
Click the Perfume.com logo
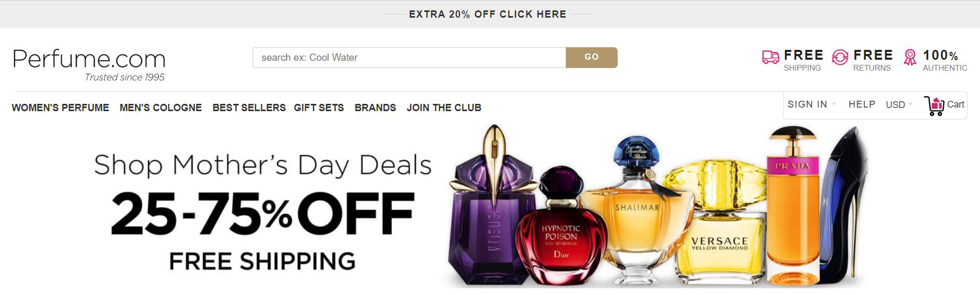(x=89, y=64)
